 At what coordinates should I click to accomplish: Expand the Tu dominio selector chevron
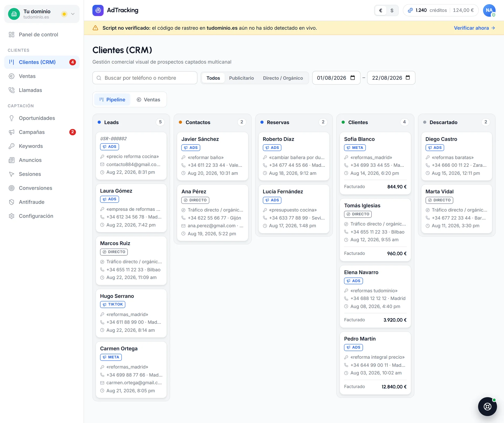coord(73,14)
